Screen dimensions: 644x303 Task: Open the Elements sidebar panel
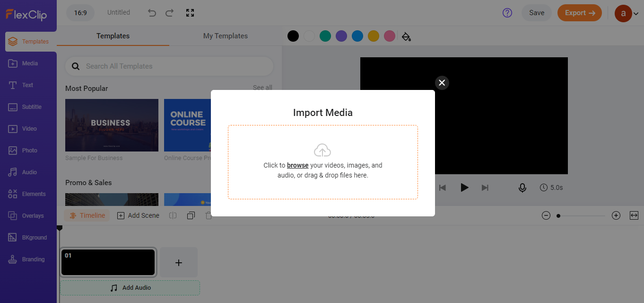(x=28, y=194)
